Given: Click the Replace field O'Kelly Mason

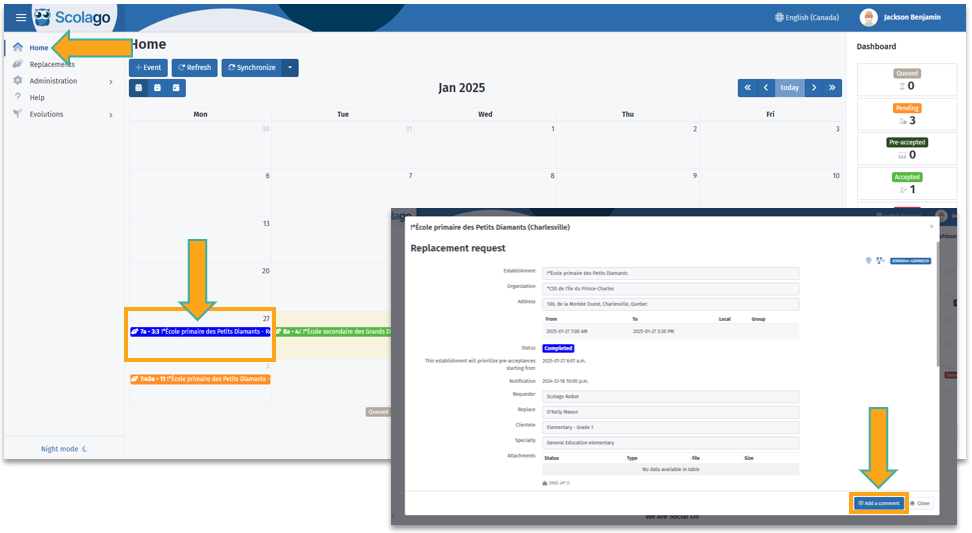Looking at the screenshot, I should 671,412.
